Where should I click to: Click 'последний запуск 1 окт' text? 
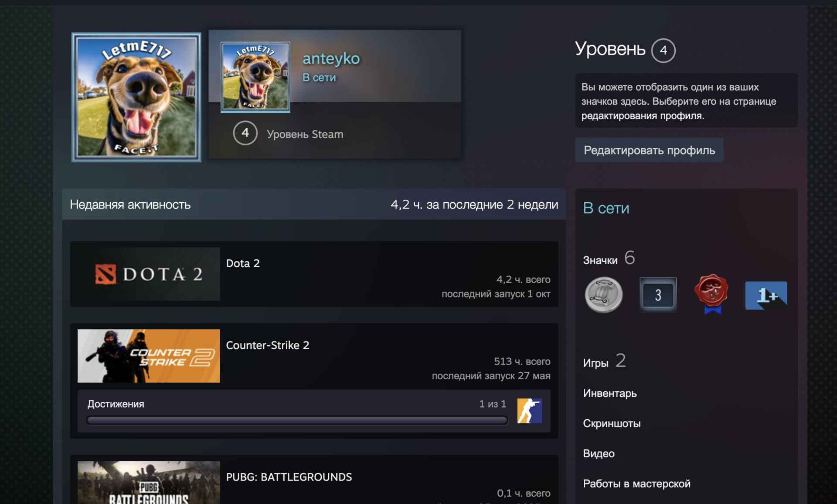point(496,294)
